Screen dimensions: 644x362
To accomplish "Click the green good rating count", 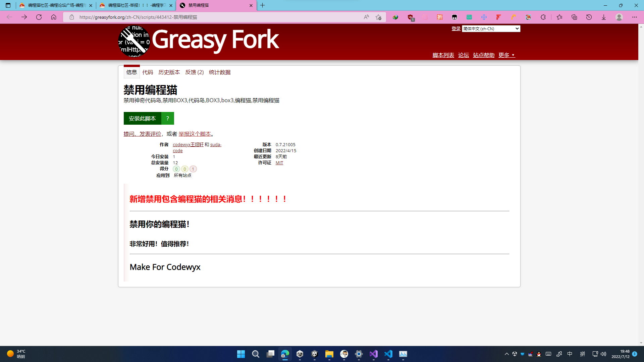I will [176, 169].
